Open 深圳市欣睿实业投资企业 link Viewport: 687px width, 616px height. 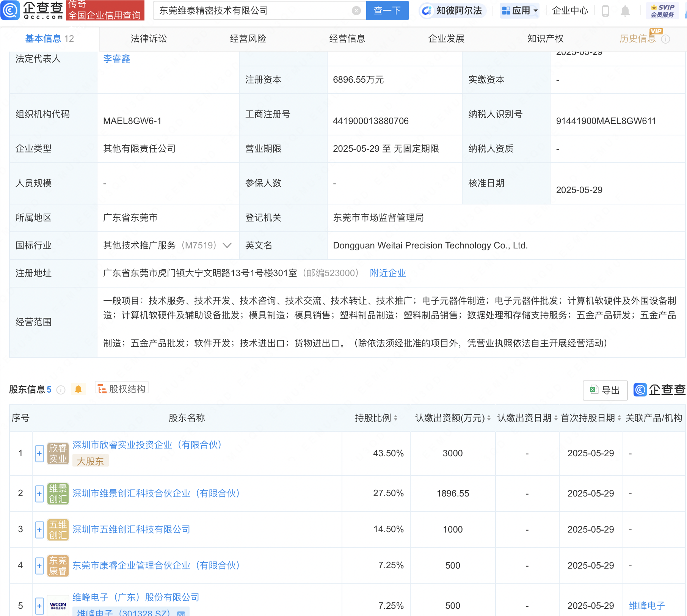pos(147,445)
